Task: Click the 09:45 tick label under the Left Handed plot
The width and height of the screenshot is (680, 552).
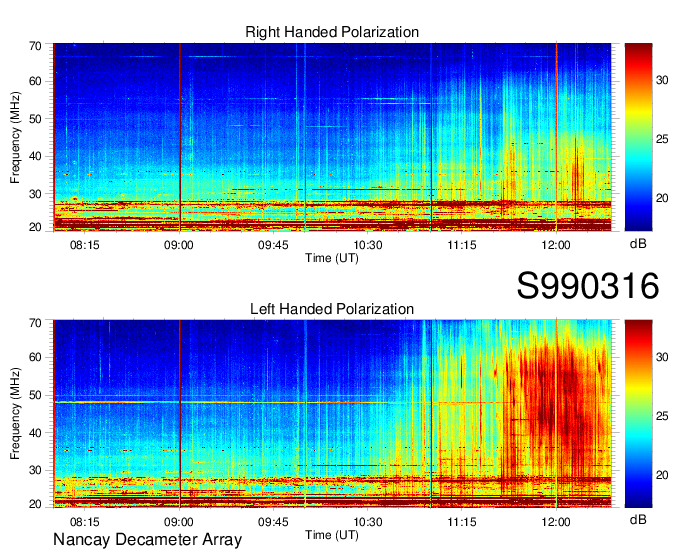Action: click(x=273, y=522)
